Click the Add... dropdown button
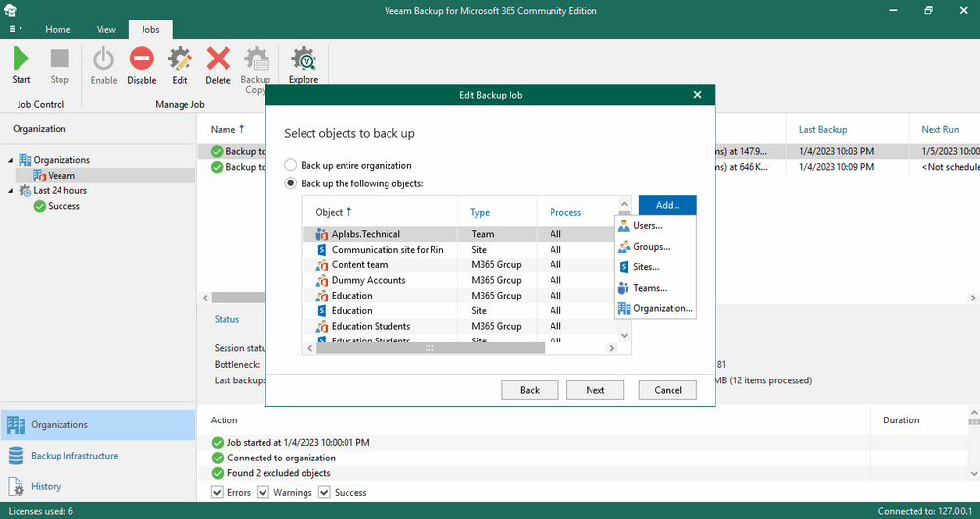This screenshot has height=519, width=980. click(x=668, y=205)
